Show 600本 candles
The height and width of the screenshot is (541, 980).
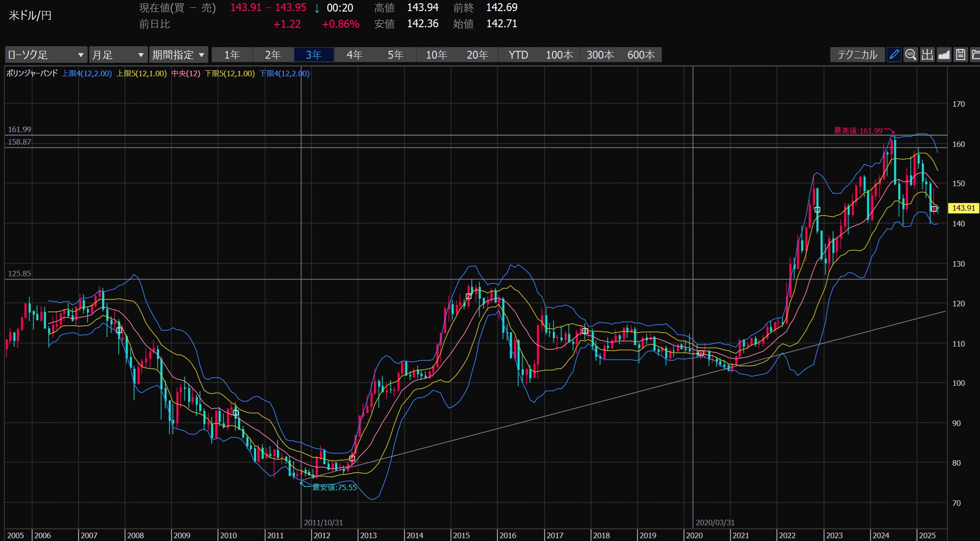[641, 55]
